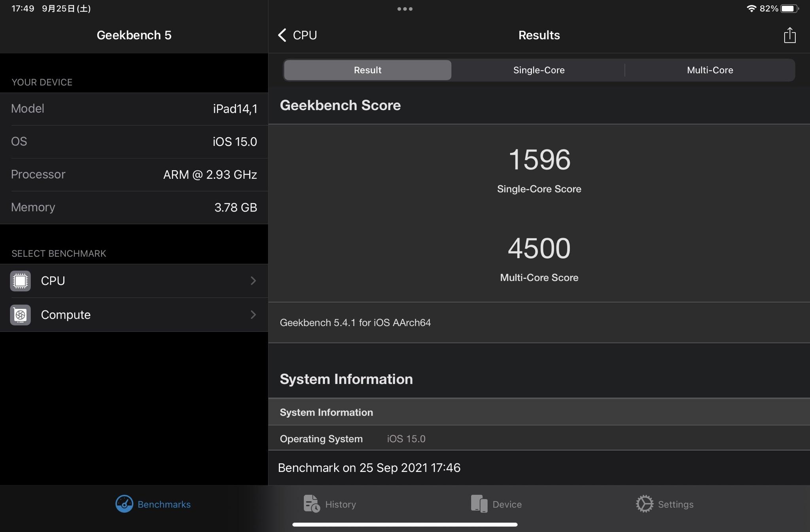
Task: Tap the System Information table header row
Action: click(x=539, y=412)
